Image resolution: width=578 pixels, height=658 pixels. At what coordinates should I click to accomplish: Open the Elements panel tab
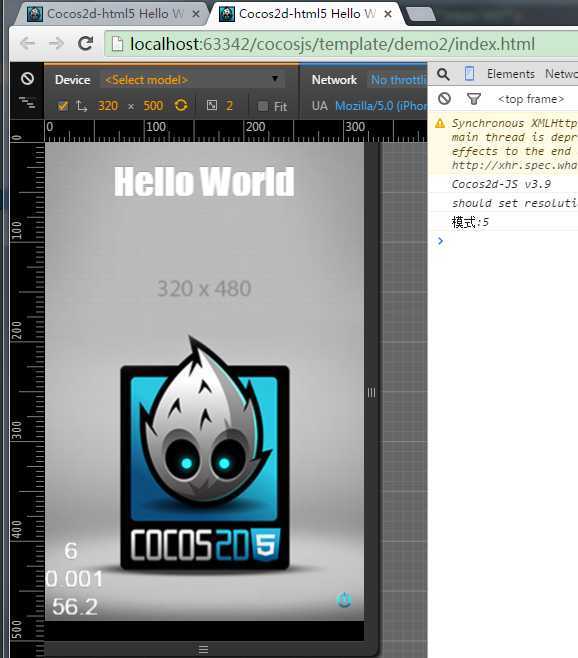click(x=511, y=74)
